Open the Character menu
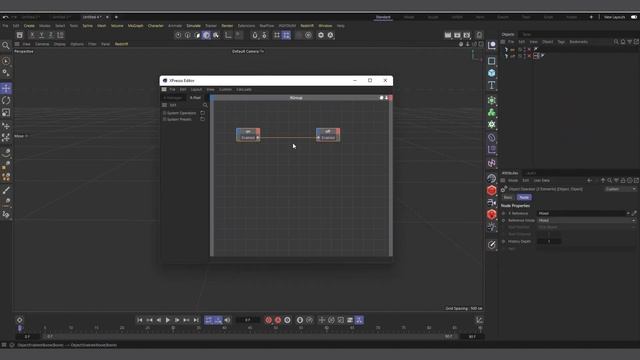Screen dimensions: 640x360 tap(156, 26)
